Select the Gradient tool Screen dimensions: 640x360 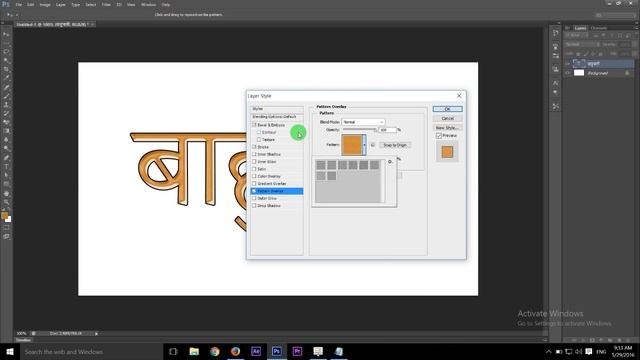coord(6,131)
